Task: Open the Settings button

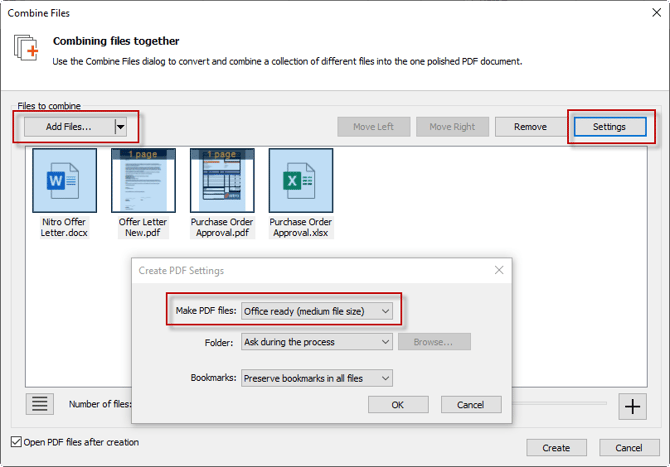Action: pyautogui.click(x=609, y=127)
